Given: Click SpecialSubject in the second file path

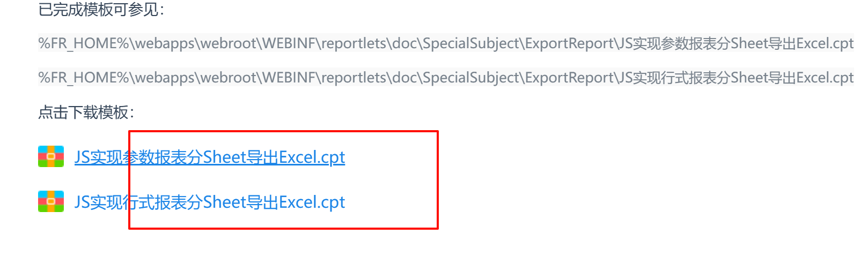Looking at the screenshot, I should [472, 78].
